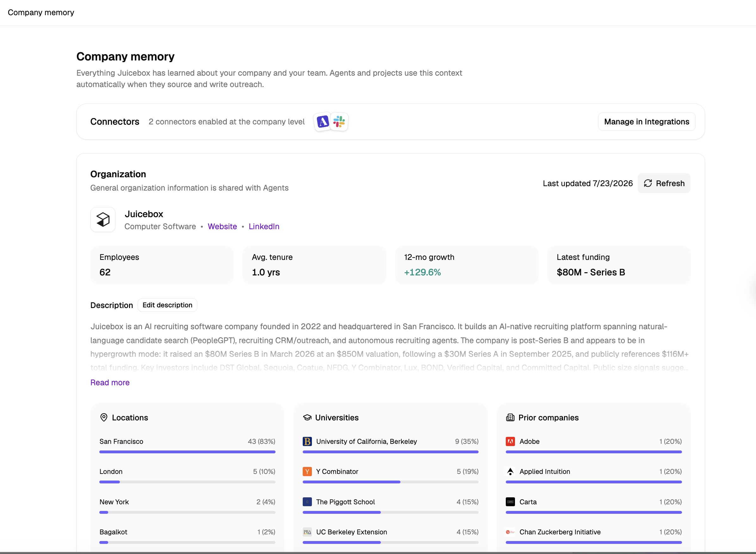Click the 'Universities' panel heading
The image size is (756, 554).
pyautogui.click(x=337, y=418)
